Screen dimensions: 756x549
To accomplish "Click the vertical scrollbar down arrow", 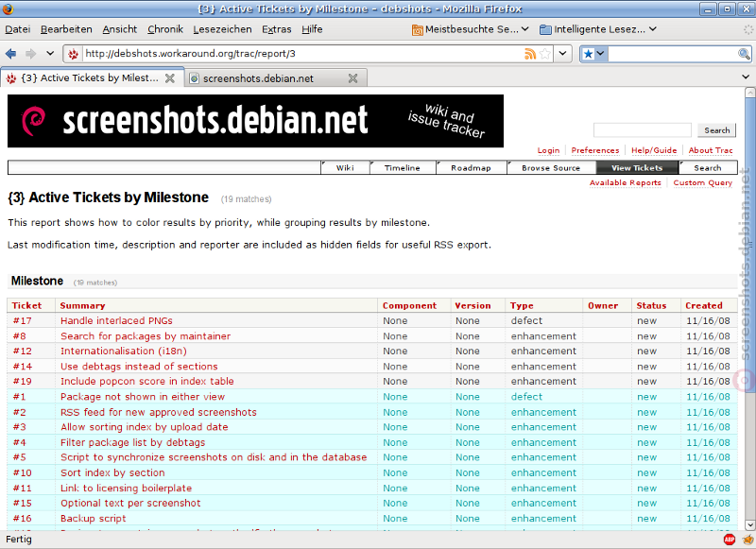I will pyautogui.click(x=749, y=524).
